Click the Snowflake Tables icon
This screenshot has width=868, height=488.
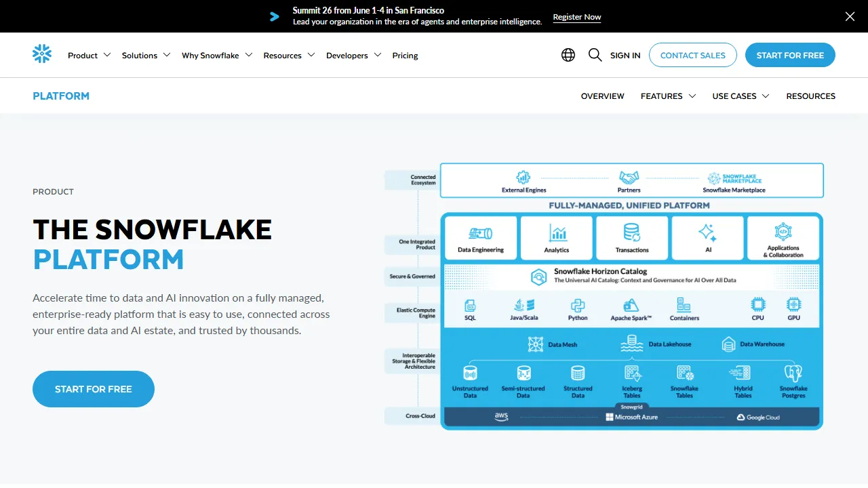685,373
